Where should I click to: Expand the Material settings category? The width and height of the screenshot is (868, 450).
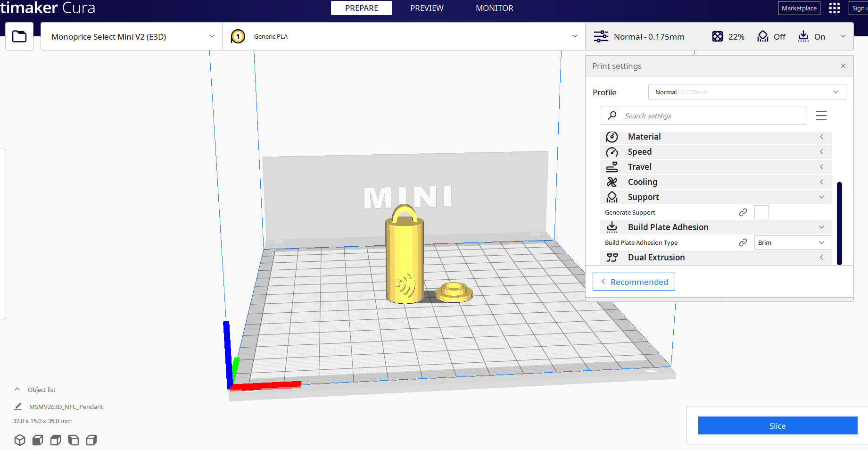716,137
